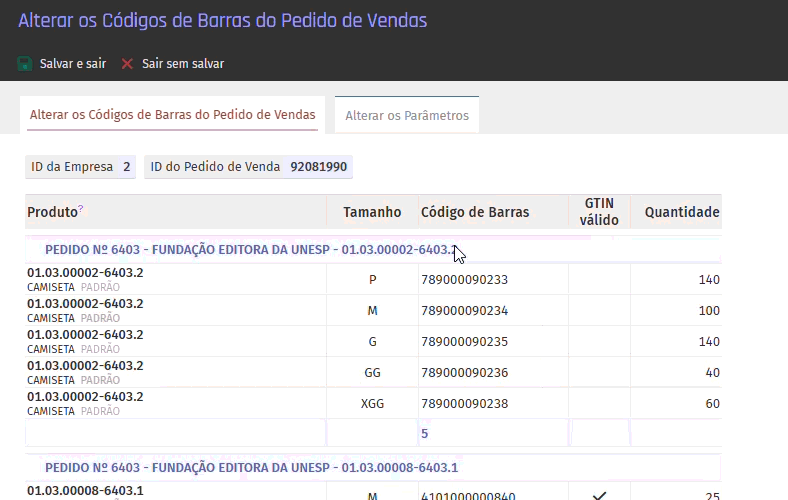Sort by the Tamanho column header
The height and width of the screenshot is (500, 788).
point(372,212)
